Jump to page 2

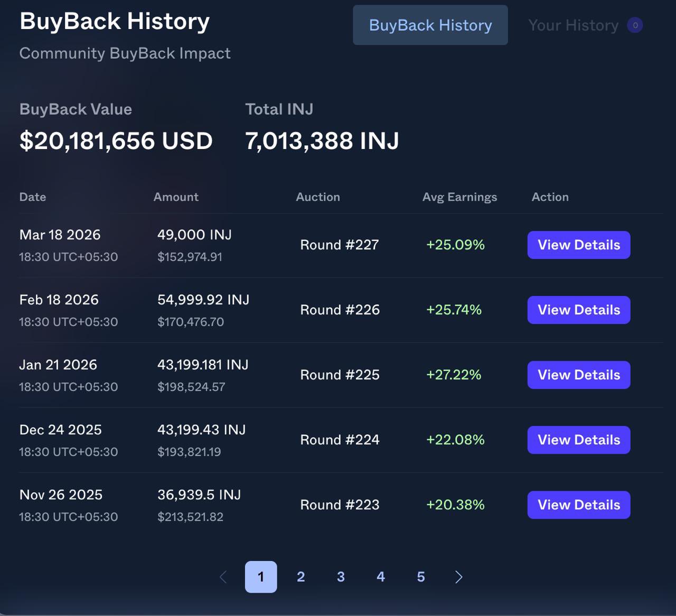coord(301,577)
